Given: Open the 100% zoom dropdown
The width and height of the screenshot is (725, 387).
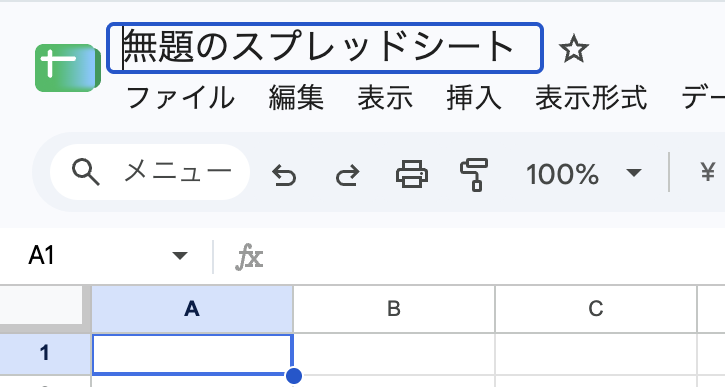Looking at the screenshot, I should [584, 174].
